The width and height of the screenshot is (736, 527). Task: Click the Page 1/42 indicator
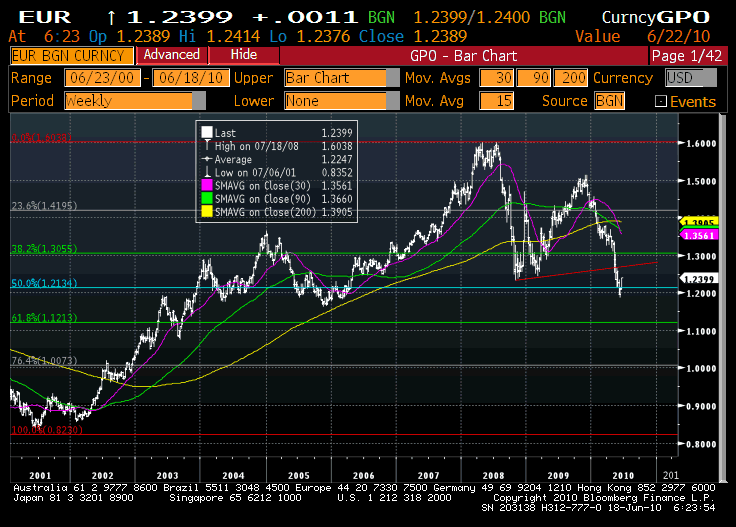[687, 56]
